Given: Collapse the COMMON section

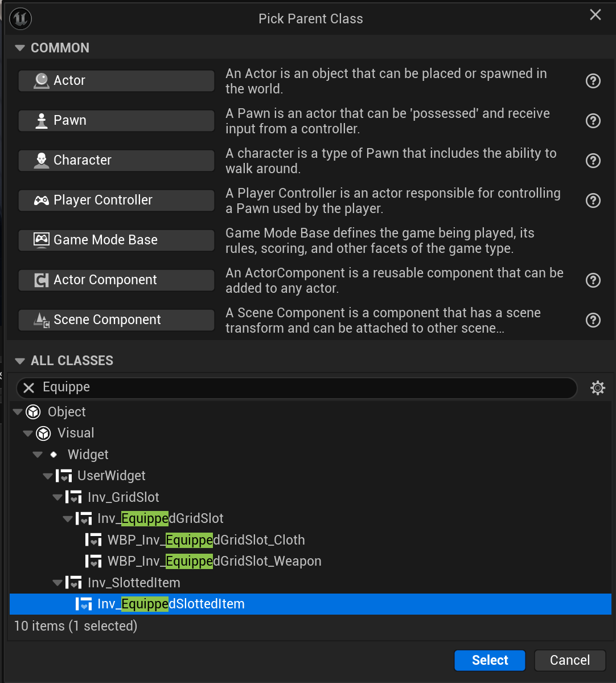Looking at the screenshot, I should coord(20,48).
